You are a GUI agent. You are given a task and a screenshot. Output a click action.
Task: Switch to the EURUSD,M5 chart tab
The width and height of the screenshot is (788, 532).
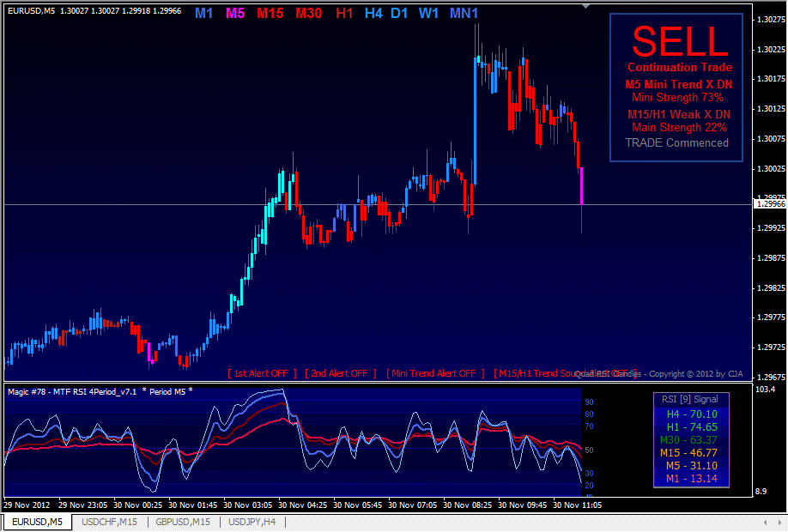click(x=37, y=522)
